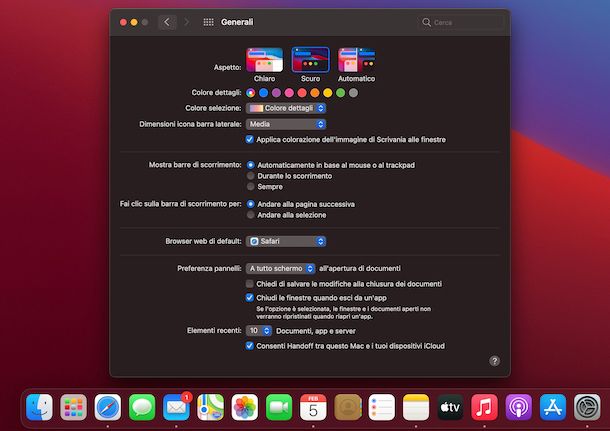Open Mail with one unread badge

click(176, 407)
